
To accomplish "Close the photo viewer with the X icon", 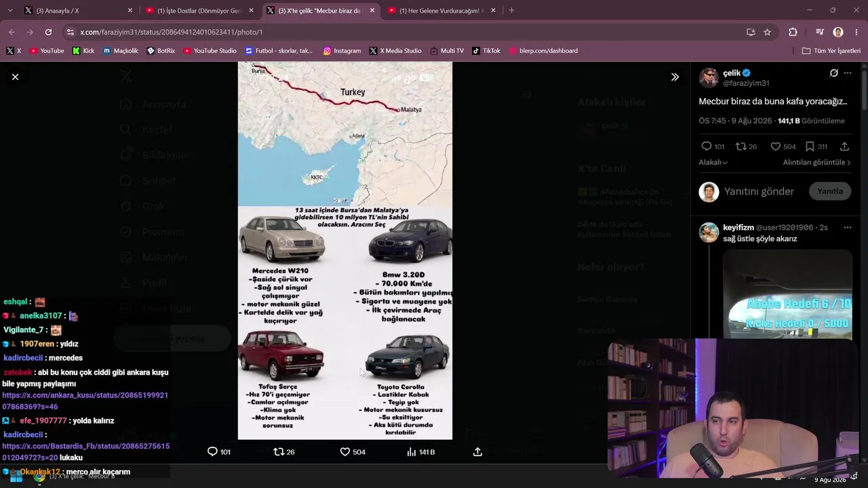I will (15, 77).
